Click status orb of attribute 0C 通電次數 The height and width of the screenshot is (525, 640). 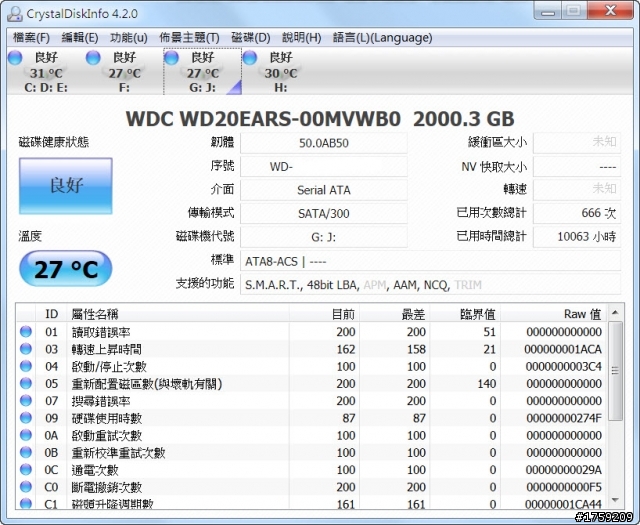tap(26, 469)
